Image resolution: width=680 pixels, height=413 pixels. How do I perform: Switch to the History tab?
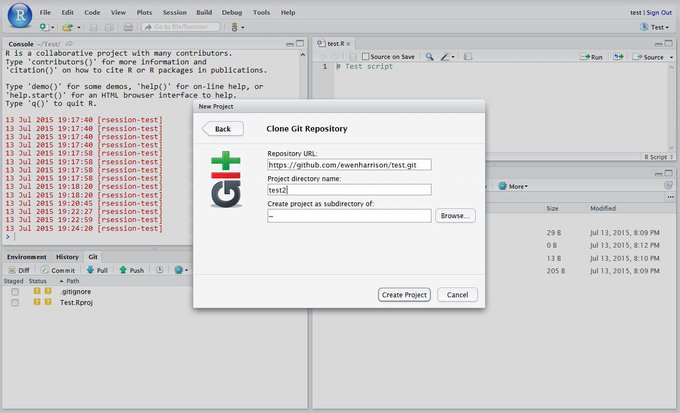click(x=67, y=257)
